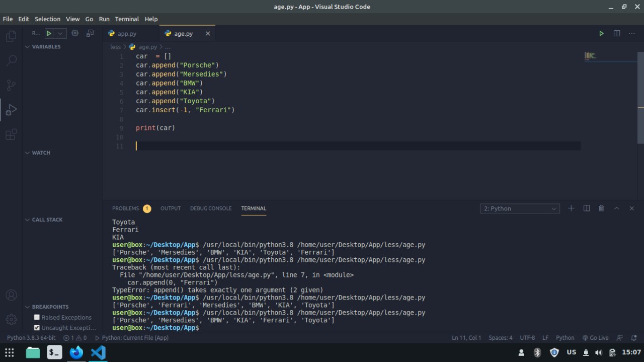Open the Source Control view
The height and width of the screenshot is (362, 644).
point(11,85)
